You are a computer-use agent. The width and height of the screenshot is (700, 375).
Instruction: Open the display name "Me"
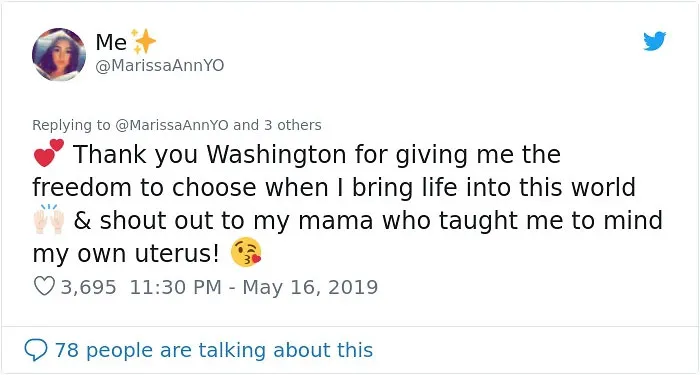111,42
